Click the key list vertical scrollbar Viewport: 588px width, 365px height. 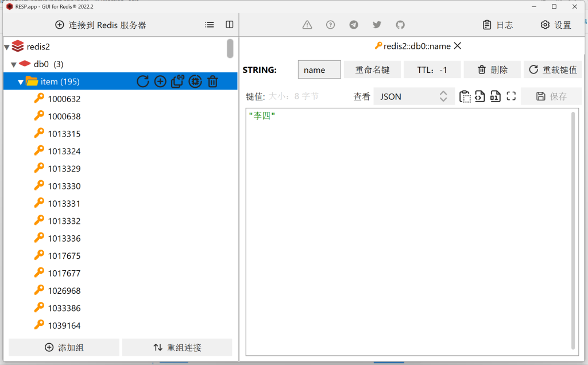coord(230,49)
